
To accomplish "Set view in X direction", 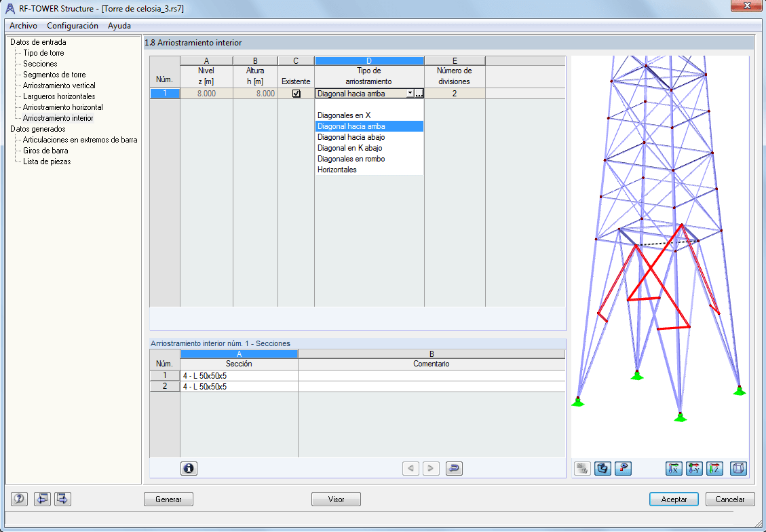I will pyautogui.click(x=674, y=468).
